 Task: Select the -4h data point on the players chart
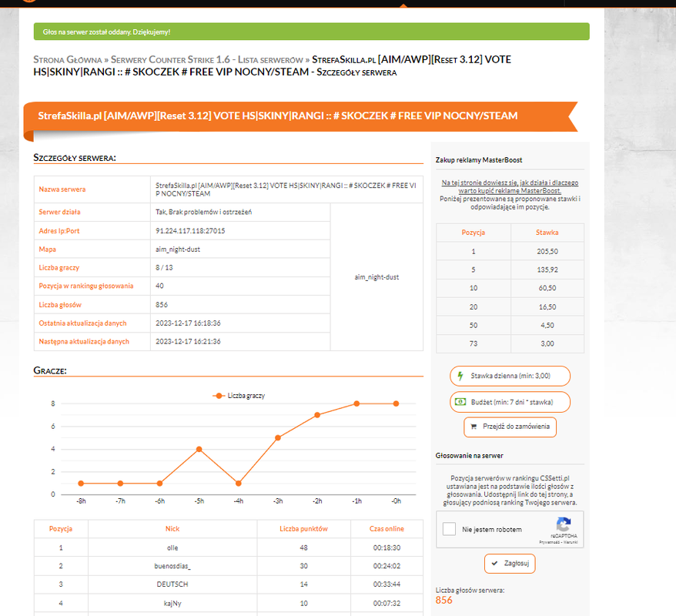click(239, 484)
